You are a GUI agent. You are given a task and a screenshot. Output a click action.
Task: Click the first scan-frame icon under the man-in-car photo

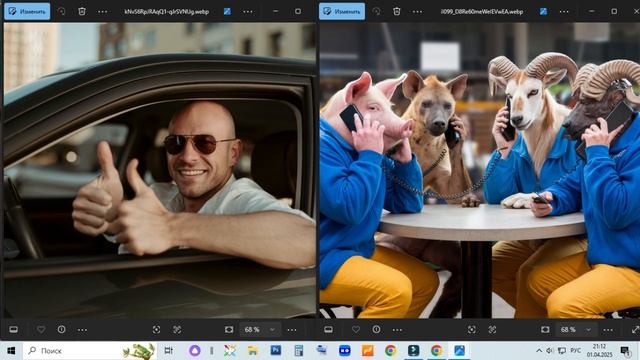click(x=156, y=329)
